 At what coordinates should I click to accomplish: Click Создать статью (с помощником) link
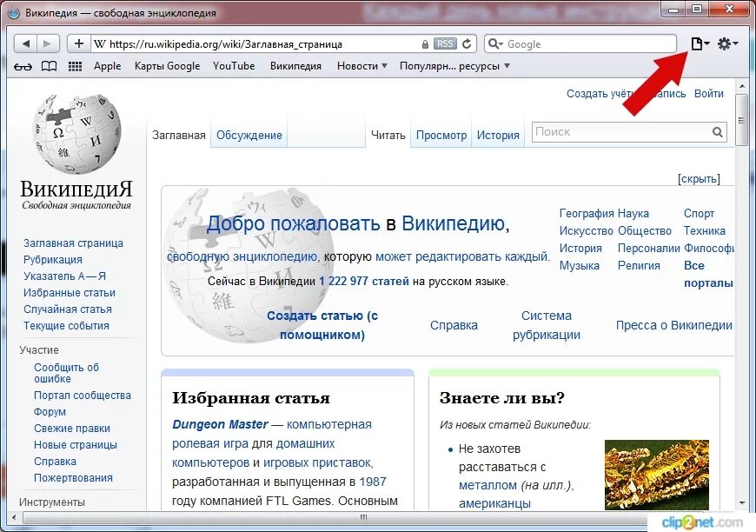coord(322,325)
